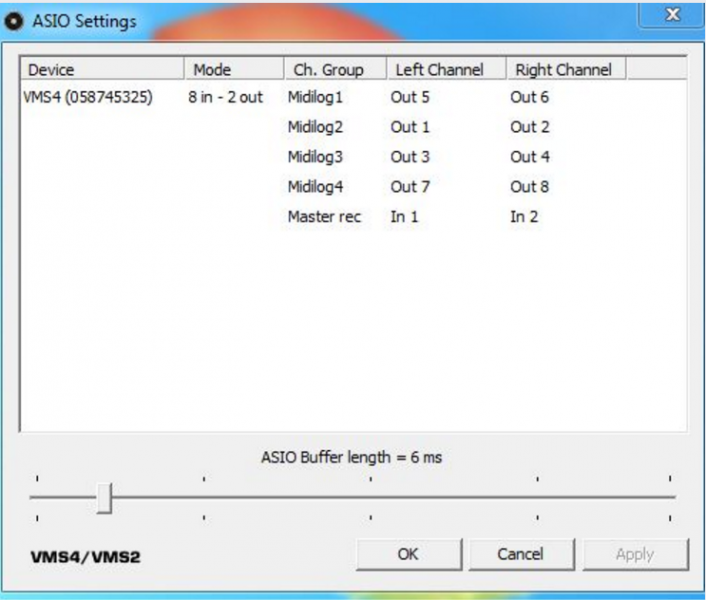Click the Out 5 left channel cell
The height and width of the screenshot is (600, 706).
(x=410, y=97)
